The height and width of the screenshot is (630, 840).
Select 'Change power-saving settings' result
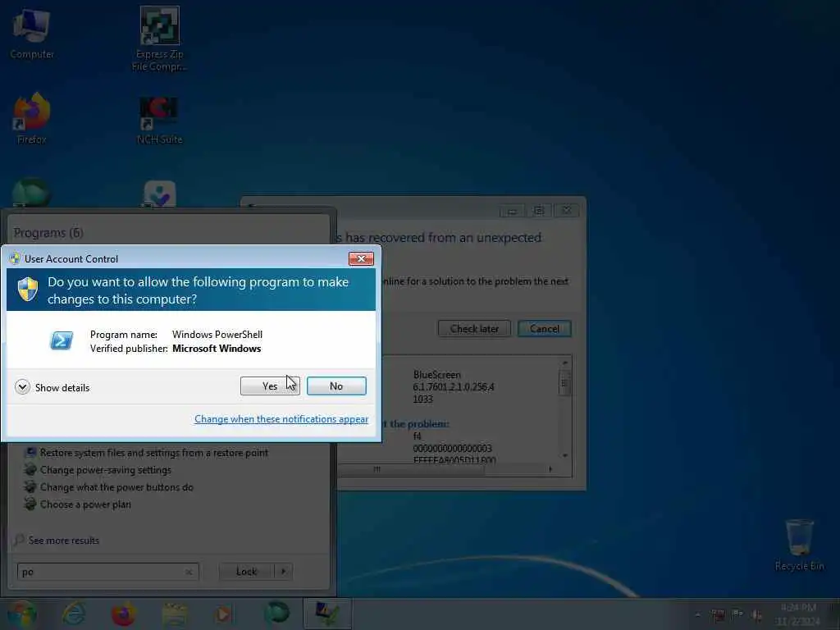(x=106, y=470)
